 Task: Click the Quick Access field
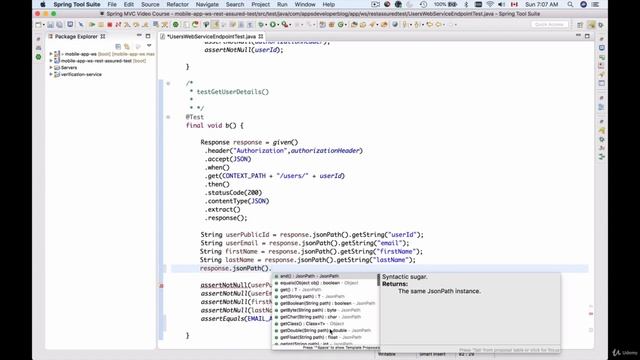coord(550,24)
